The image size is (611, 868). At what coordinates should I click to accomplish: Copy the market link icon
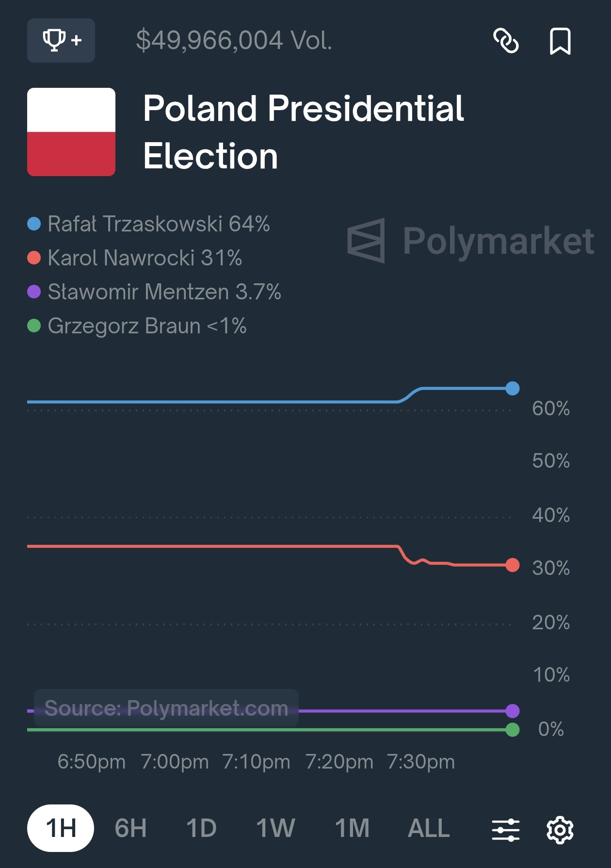point(506,40)
